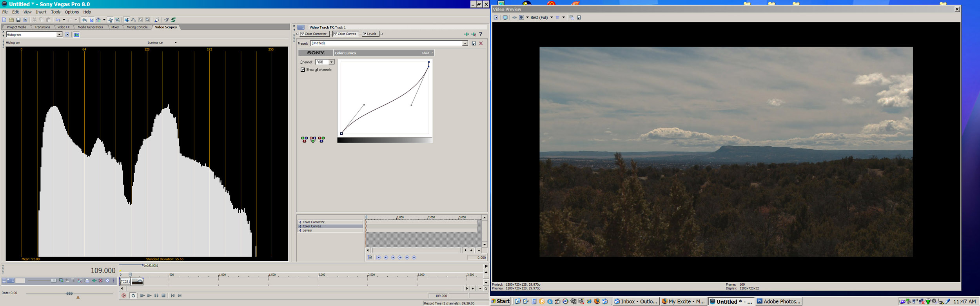
Task: Click Save Snapshot to File icon in preview
Action: (x=579, y=17)
